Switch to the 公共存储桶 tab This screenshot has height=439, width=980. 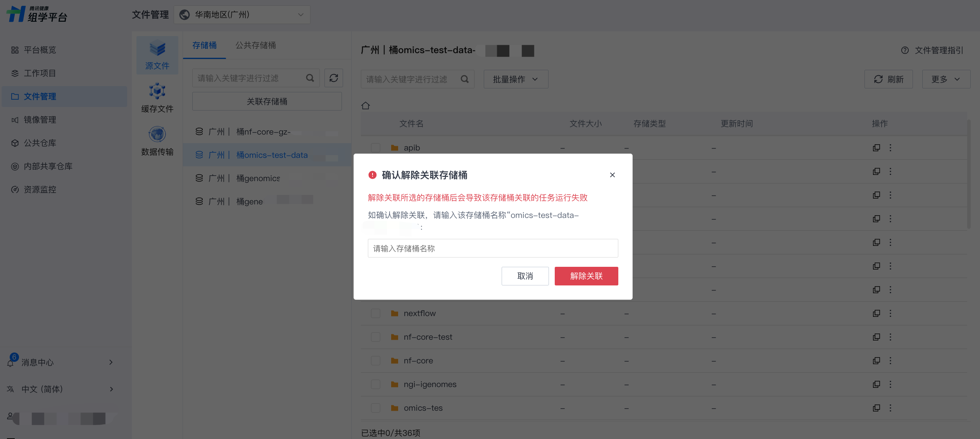click(x=255, y=45)
